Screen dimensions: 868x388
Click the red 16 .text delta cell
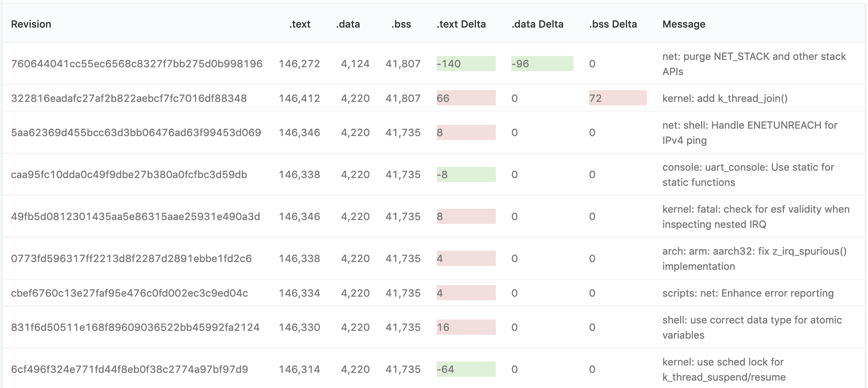point(466,327)
